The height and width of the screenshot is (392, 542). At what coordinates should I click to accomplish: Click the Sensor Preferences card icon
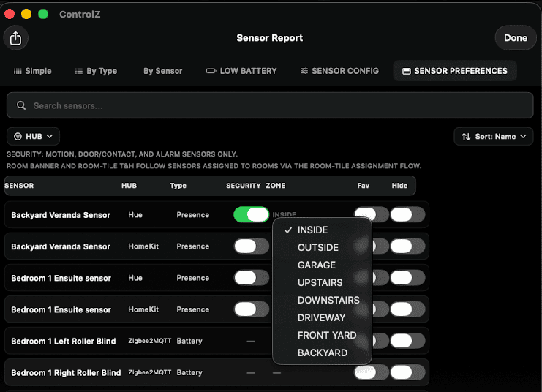click(407, 71)
